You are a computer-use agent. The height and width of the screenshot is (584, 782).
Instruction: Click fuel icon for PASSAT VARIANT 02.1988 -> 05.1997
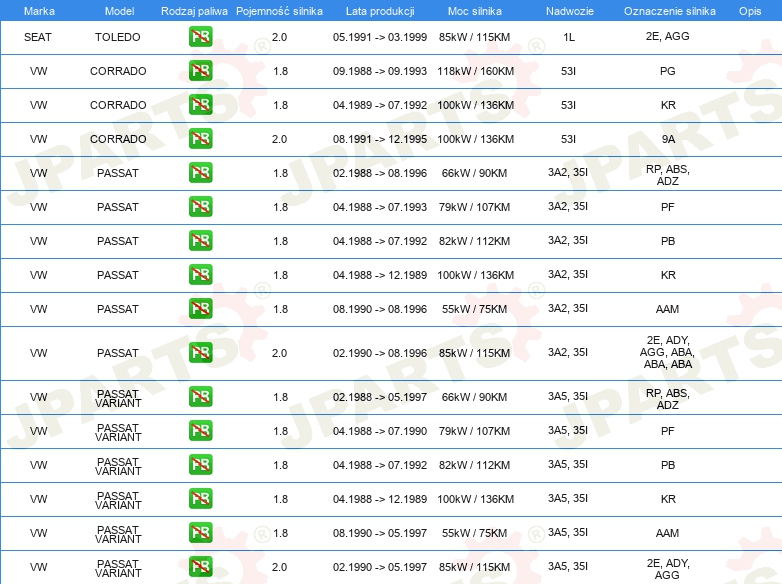coord(200,396)
